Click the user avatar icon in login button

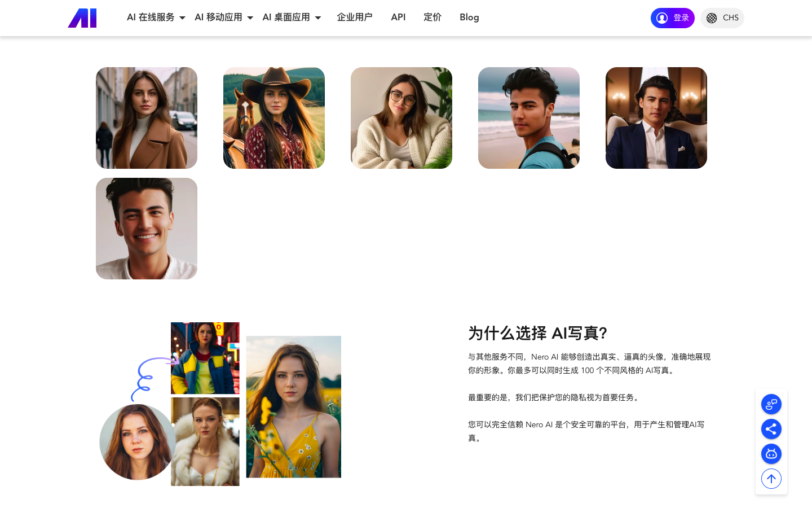662,18
